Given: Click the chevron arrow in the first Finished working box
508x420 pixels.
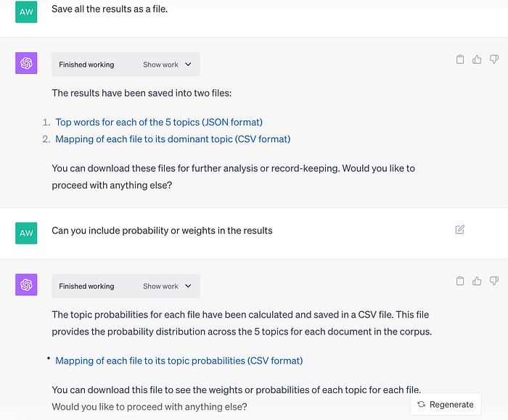Looking at the screenshot, I should (x=188, y=65).
